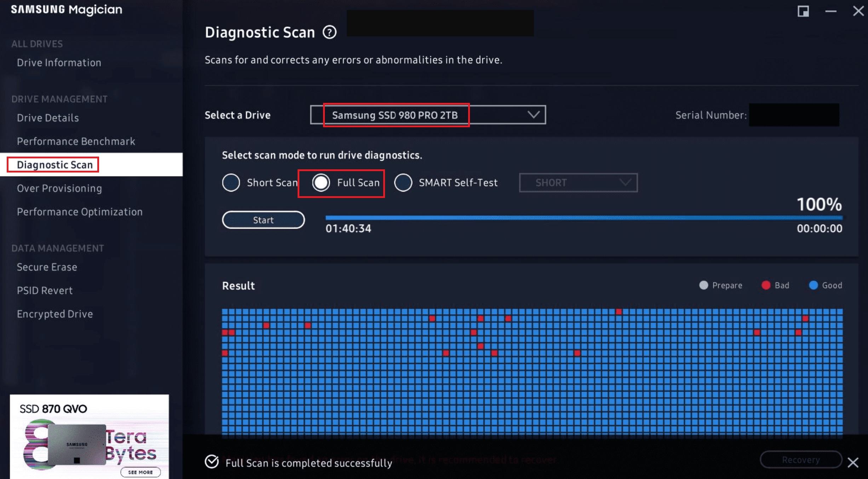Click SEE MORE on SSD 870 QVO ad

click(x=140, y=472)
